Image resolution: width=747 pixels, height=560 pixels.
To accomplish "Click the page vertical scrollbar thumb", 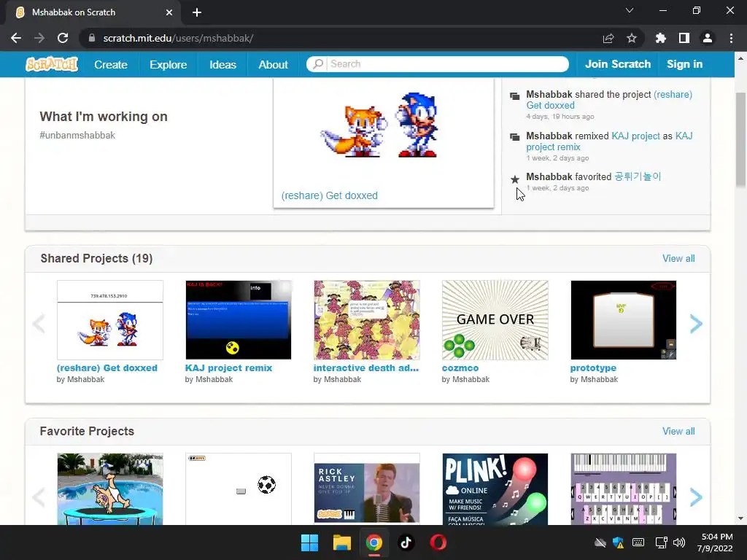I will click(x=740, y=139).
